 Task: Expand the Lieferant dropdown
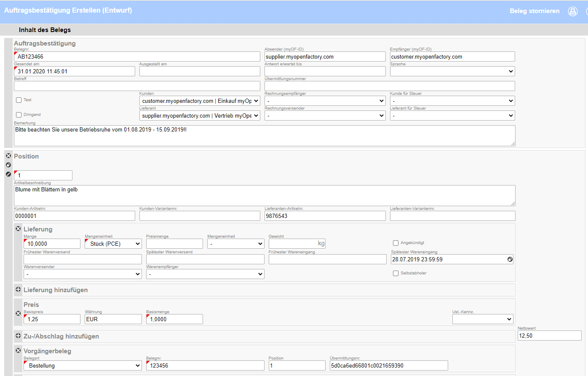coord(200,115)
